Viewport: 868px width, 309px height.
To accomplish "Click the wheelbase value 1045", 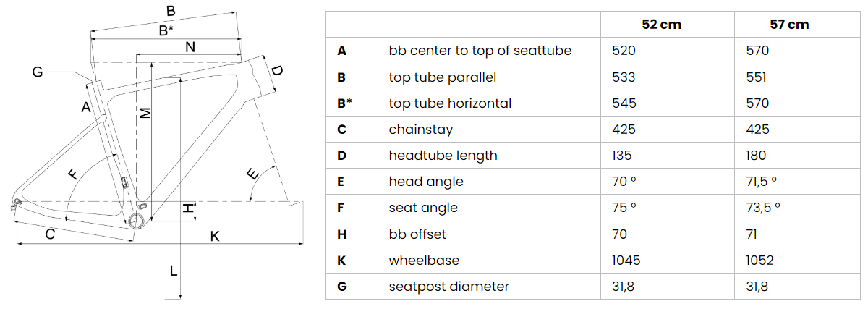I will 626,261.
